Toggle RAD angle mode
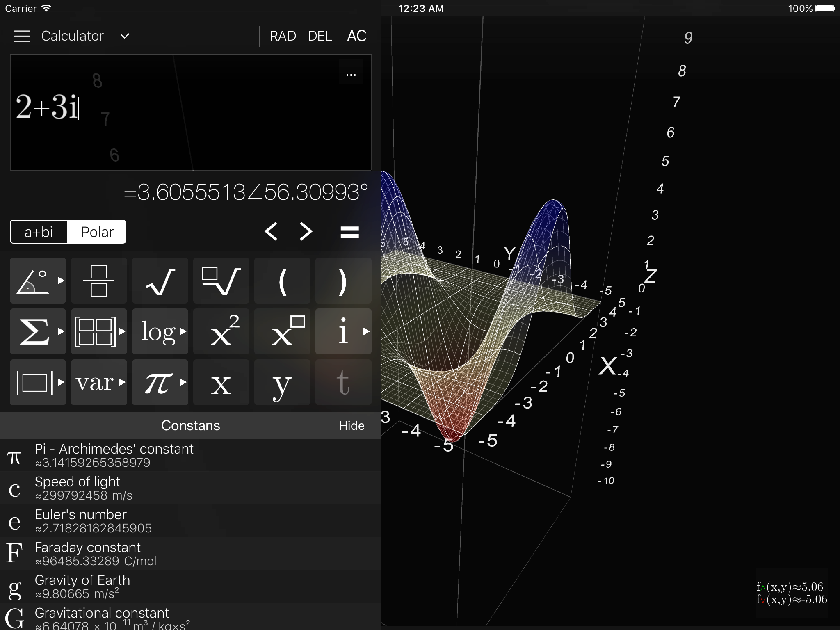The width and height of the screenshot is (840, 630). point(283,36)
